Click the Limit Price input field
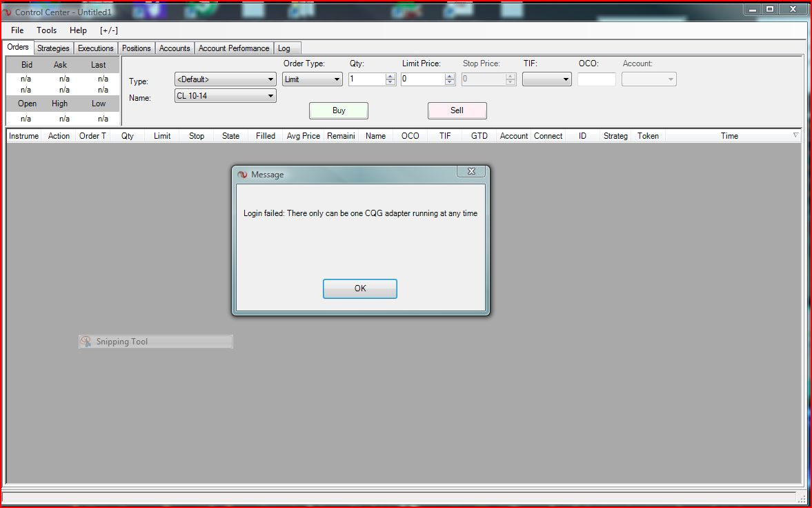Screen dimensions: 812x508 pyautogui.click(x=423, y=79)
